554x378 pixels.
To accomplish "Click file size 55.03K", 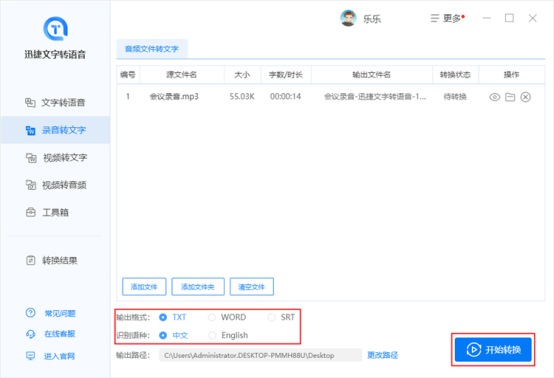I will [242, 96].
